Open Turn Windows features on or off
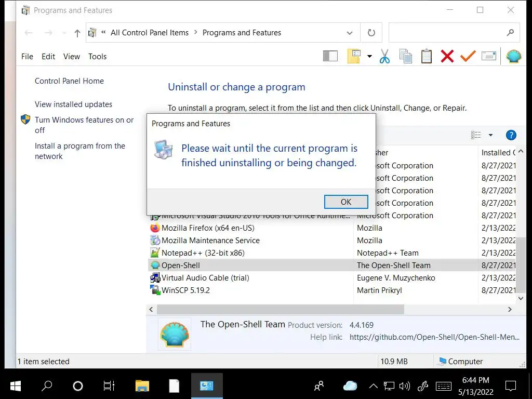This screenshot has width=532, height=399. coord(84,125)
